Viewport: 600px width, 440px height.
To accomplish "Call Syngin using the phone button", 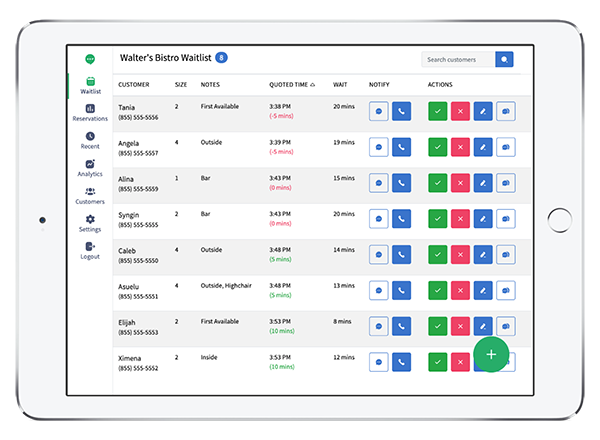I will (401, 219).
